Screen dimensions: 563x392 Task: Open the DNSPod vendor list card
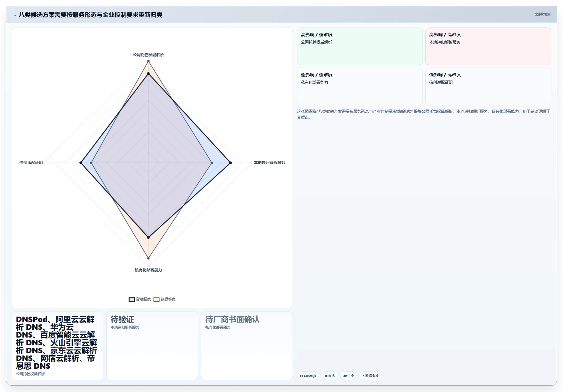57,346
